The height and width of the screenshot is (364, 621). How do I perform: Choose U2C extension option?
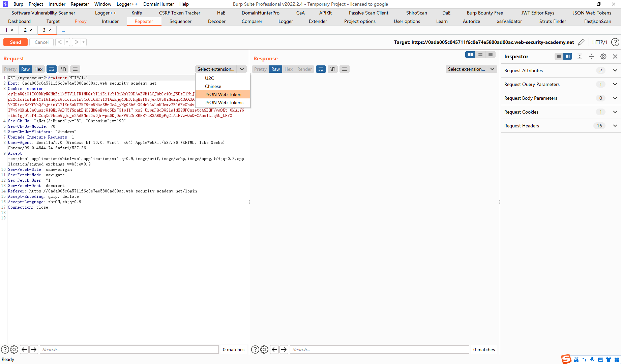(223, 78)
